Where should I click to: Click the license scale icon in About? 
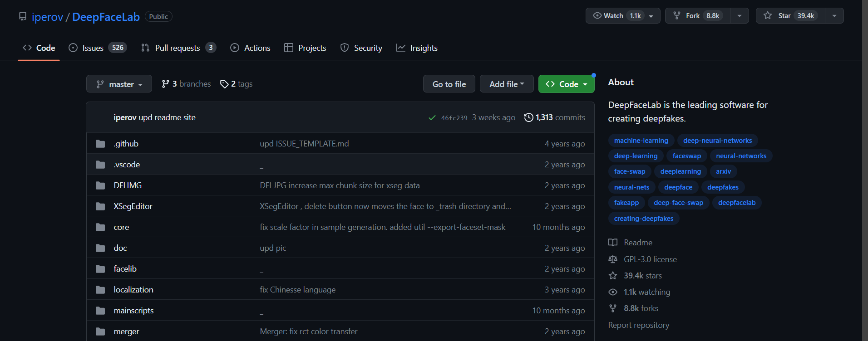[613, 259]
